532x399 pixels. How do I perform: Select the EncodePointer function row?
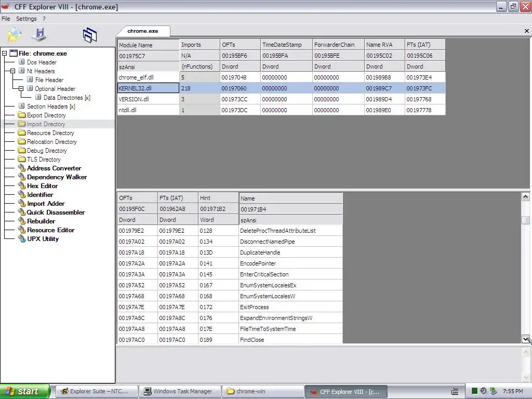pos(230,263)
